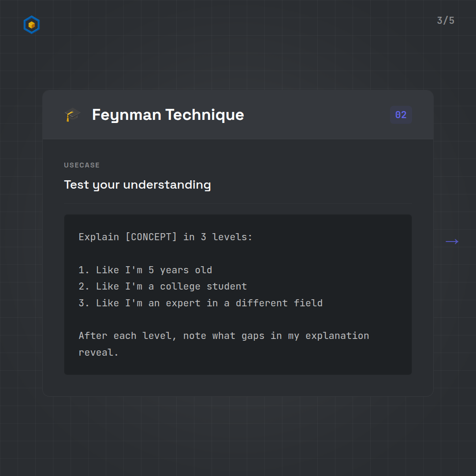The height and width of the screenshot is (476, 476).
Task: Click the 'After each level' sentence
Action: tap(223, 336)
